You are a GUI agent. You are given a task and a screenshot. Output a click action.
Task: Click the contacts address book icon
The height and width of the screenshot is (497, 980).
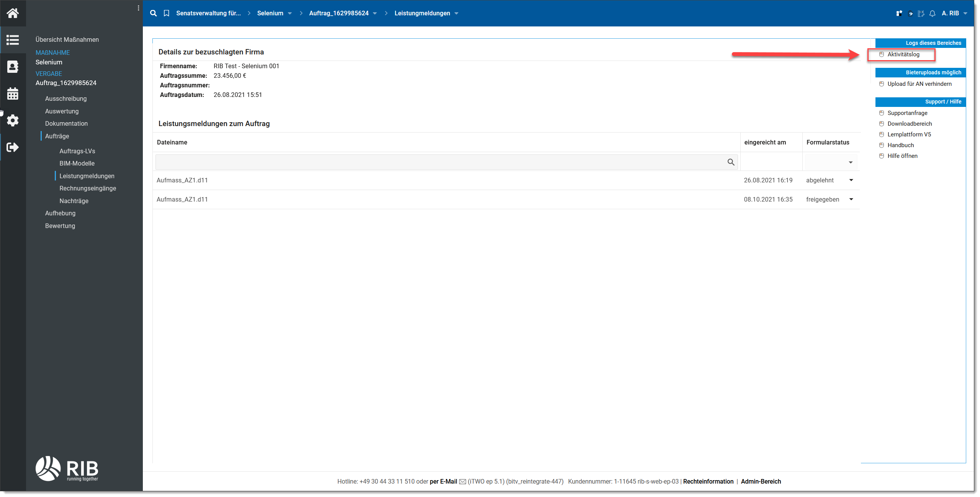click(x=13, y=67)
